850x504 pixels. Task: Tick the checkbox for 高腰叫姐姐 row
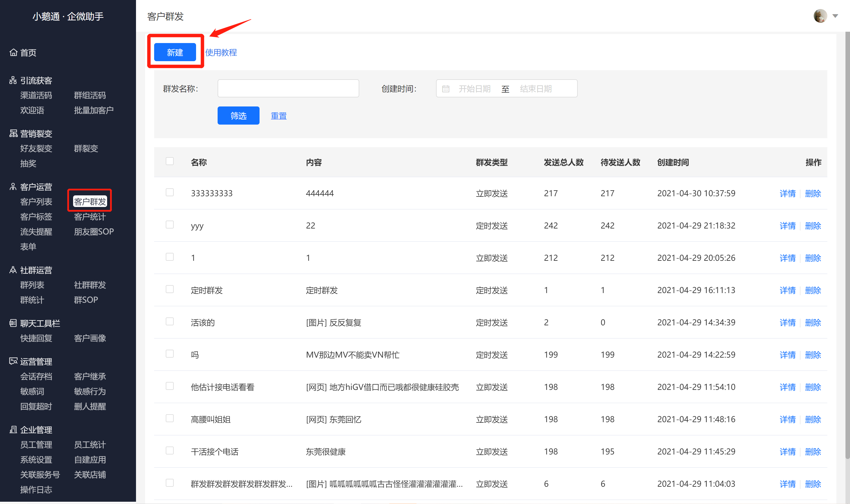(x=170, y=418)
